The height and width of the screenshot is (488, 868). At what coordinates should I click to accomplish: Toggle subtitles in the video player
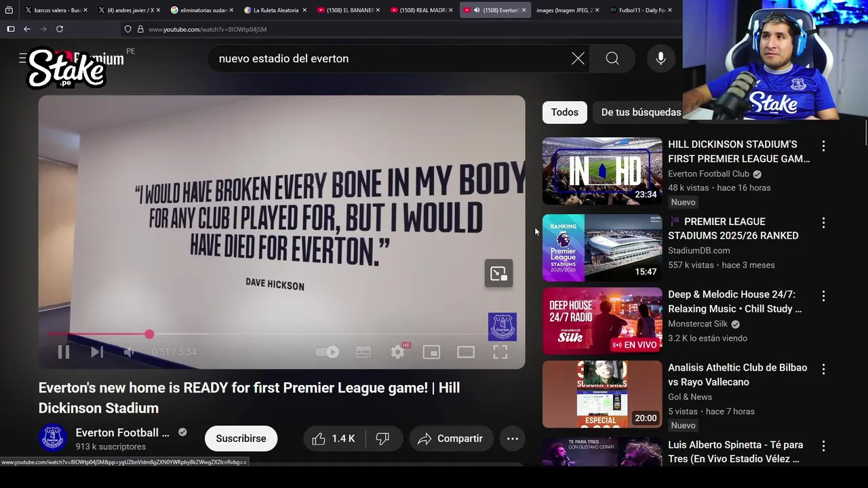tap(363, 352)
